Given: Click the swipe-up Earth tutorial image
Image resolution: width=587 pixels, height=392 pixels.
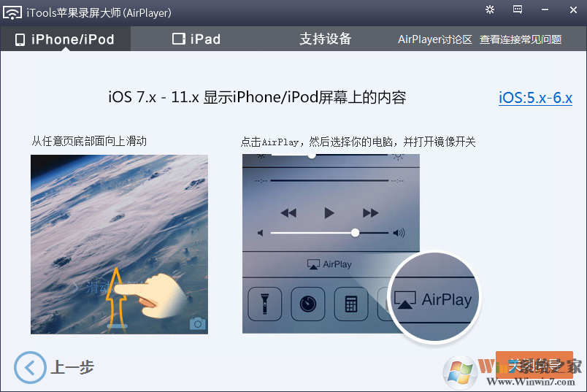Looking at the screenshot, I should tap(119, 244).
